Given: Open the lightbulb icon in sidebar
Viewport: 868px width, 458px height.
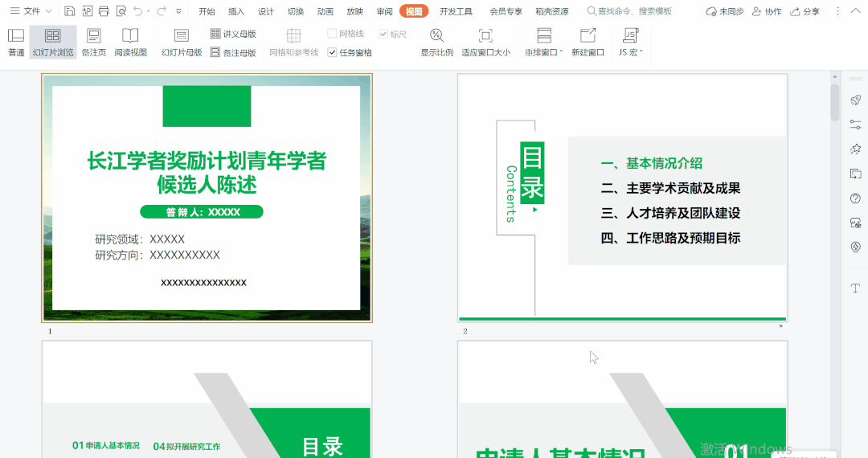Looking at the screenshot, I should pyautogui.click(x=855, y=247).
